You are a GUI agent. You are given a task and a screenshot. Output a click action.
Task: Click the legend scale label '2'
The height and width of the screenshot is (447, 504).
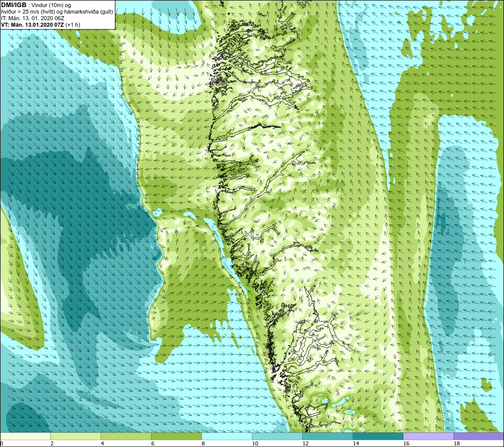click(x=52, y=444)
